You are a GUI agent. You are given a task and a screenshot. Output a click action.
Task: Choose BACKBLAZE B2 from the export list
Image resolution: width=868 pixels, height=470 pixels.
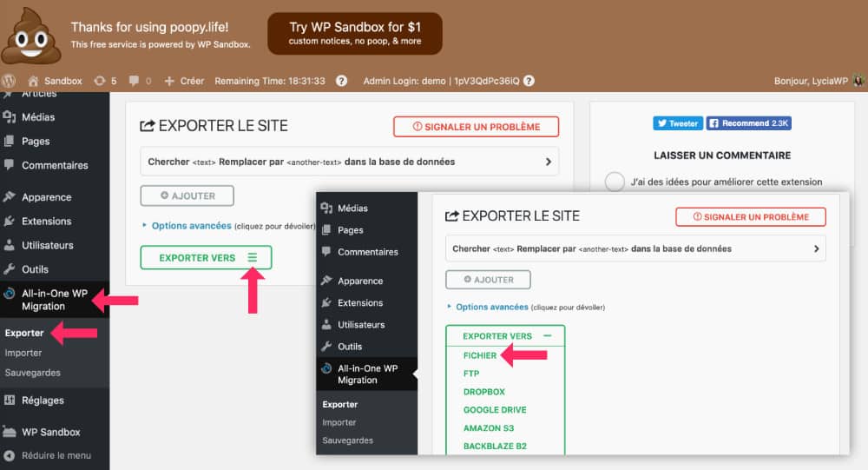point(495,447)
